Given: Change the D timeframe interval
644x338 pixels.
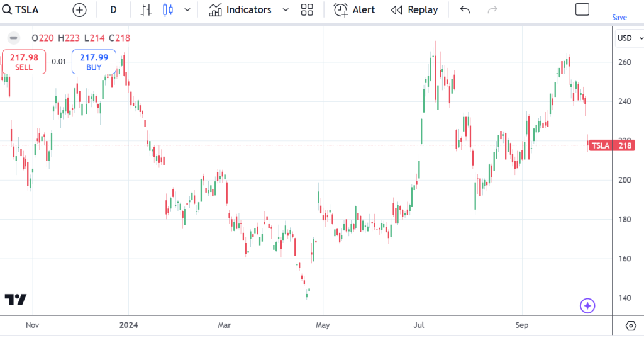Looking at the screenshot, I should [113, 10].
